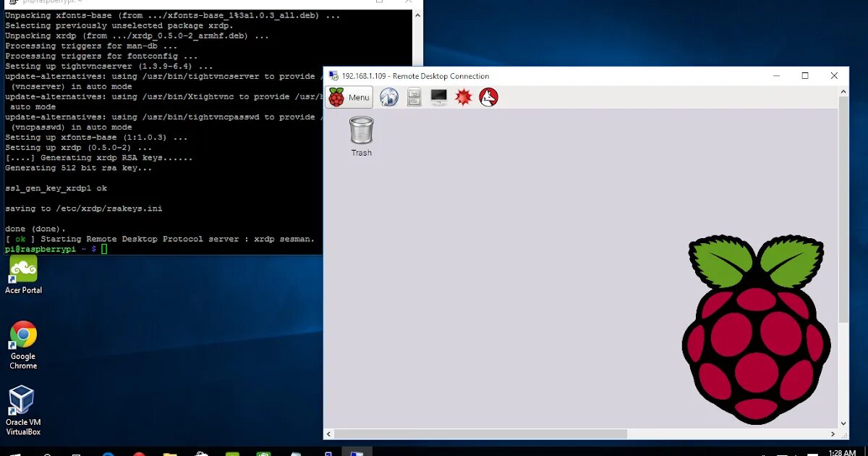Maximize the Remote Desktop Connection window

(x=805, y=76)
